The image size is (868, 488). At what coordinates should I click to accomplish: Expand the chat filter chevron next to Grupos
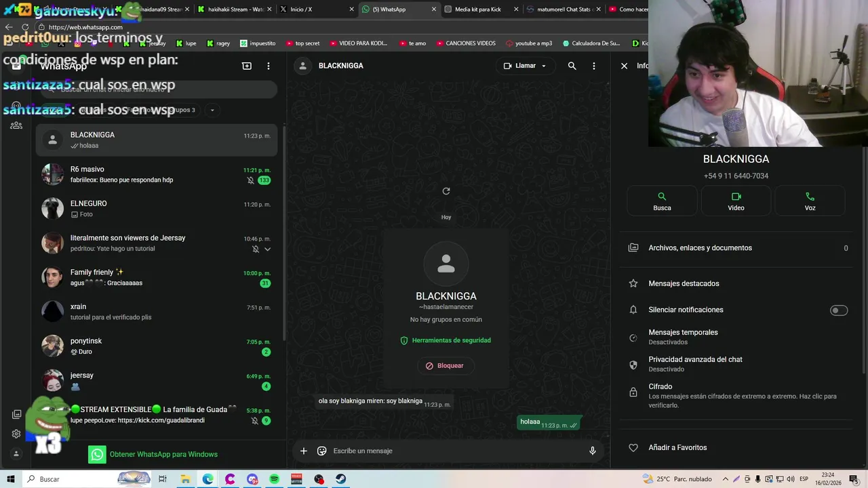pyautogui.click(x=212, y=110)
